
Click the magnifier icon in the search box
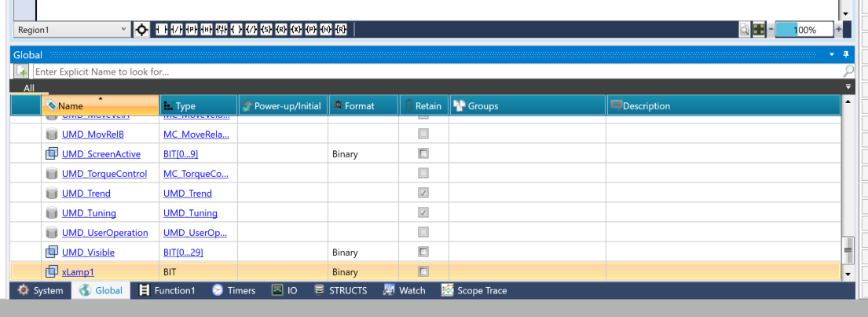848,72
